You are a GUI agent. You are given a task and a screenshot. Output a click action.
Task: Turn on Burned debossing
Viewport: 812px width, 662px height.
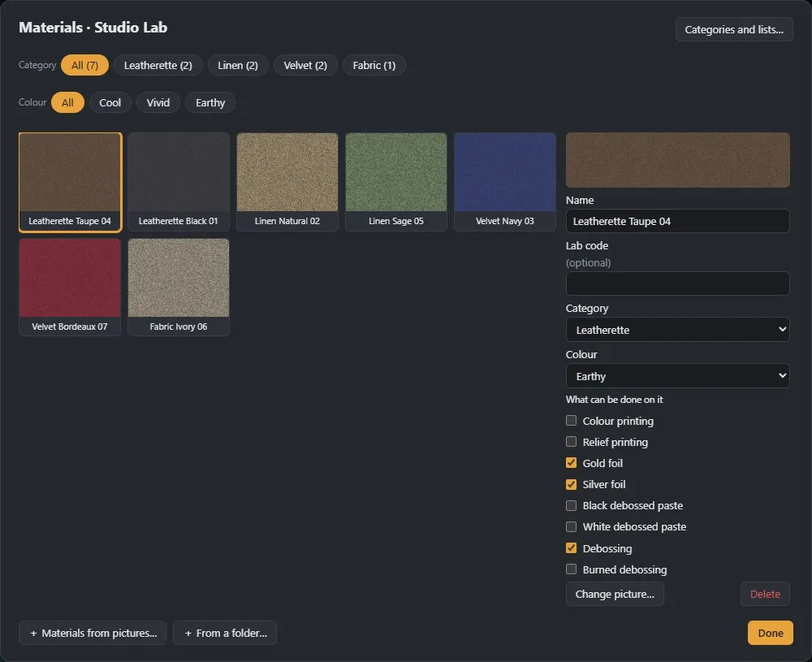point(571,569)
